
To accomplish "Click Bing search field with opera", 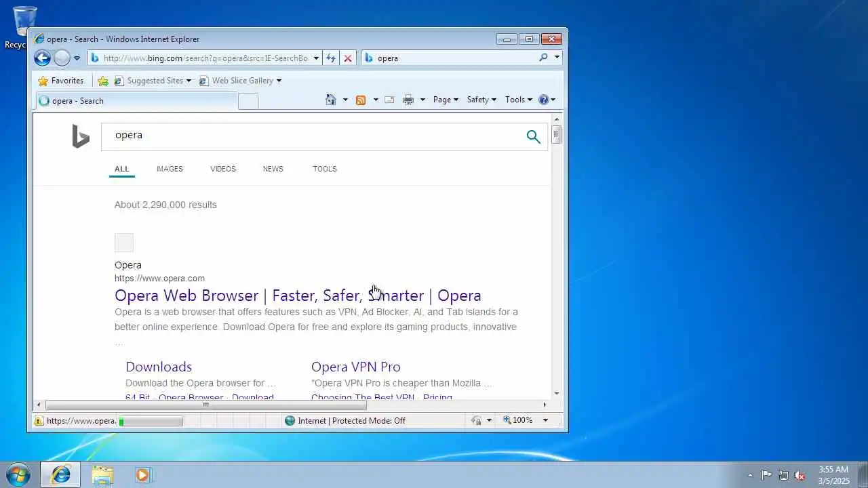I will 312,136.
